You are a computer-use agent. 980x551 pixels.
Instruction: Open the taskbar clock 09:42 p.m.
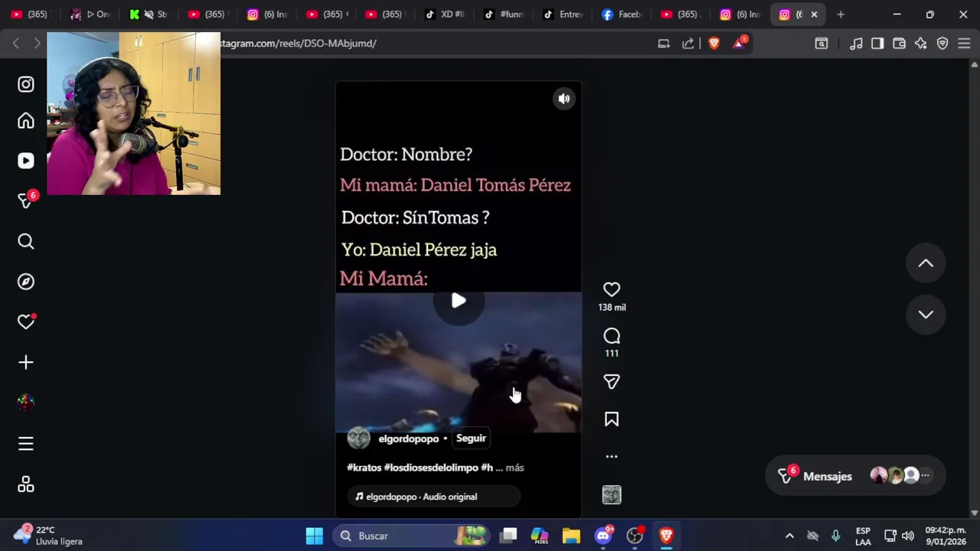[946, 536]
